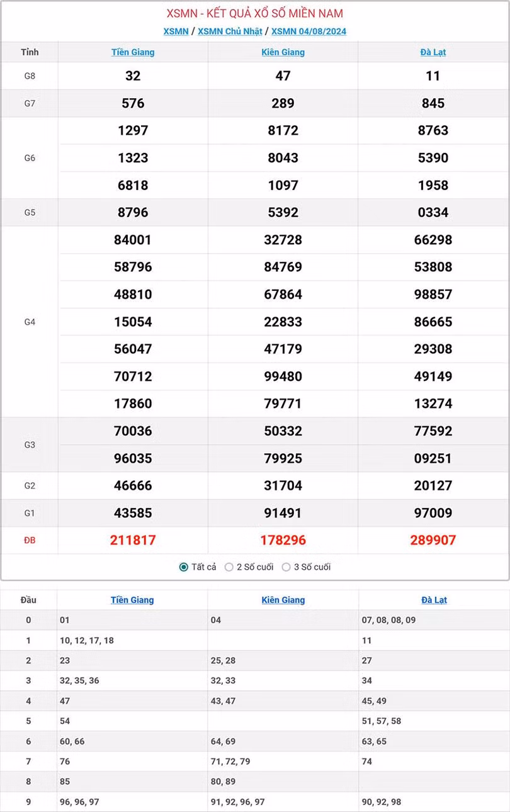Click the G1 number 97009 for Đà Lạt
The image size is (510, 812).
coord(433,513)
